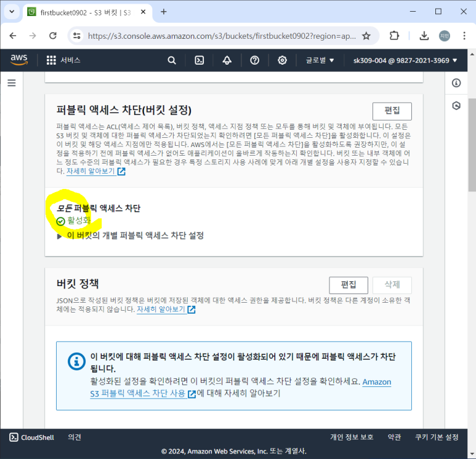Viewport: 476px width, 459px height.
Task: Open 약관 footer link
Action: [394, 437]
